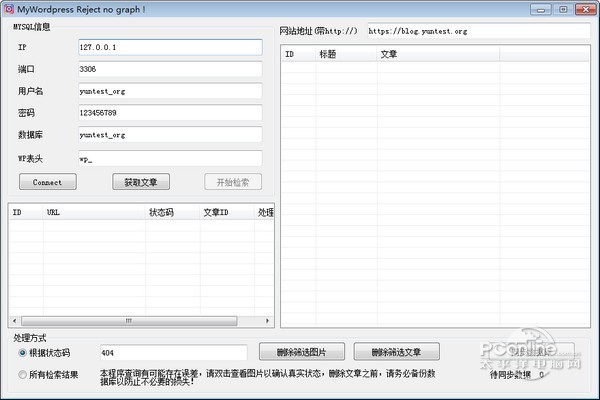Select the 根据状态码 radio button
This screenshot has height=400, width=600.
point(23,353)
